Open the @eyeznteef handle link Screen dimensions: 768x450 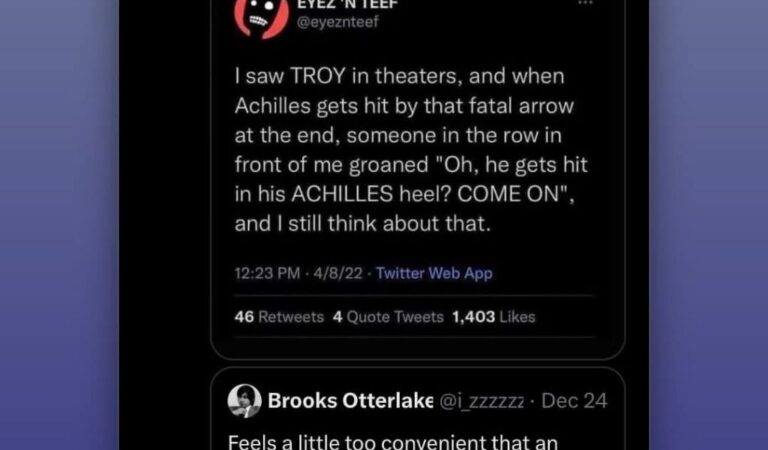[338, 22]
